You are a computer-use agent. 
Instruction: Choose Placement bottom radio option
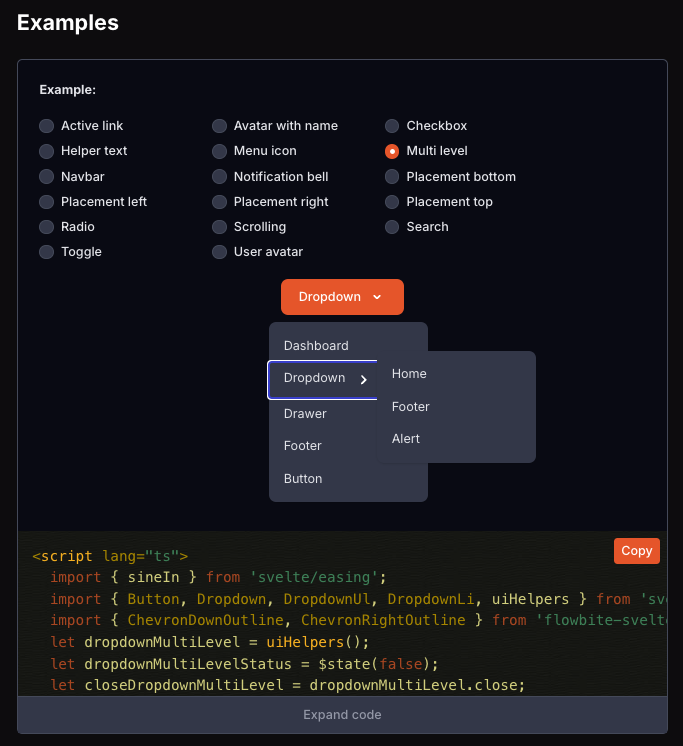(x=392, y=177)
